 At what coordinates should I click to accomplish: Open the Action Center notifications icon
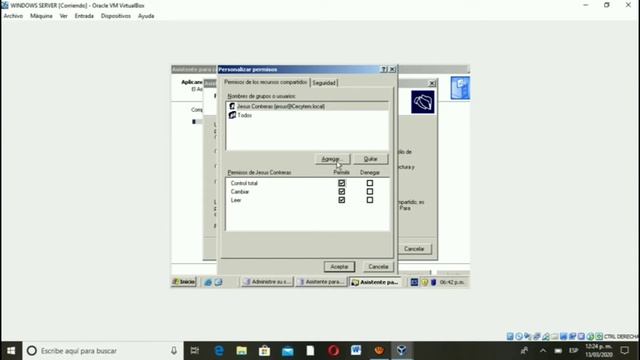[624, 351]
